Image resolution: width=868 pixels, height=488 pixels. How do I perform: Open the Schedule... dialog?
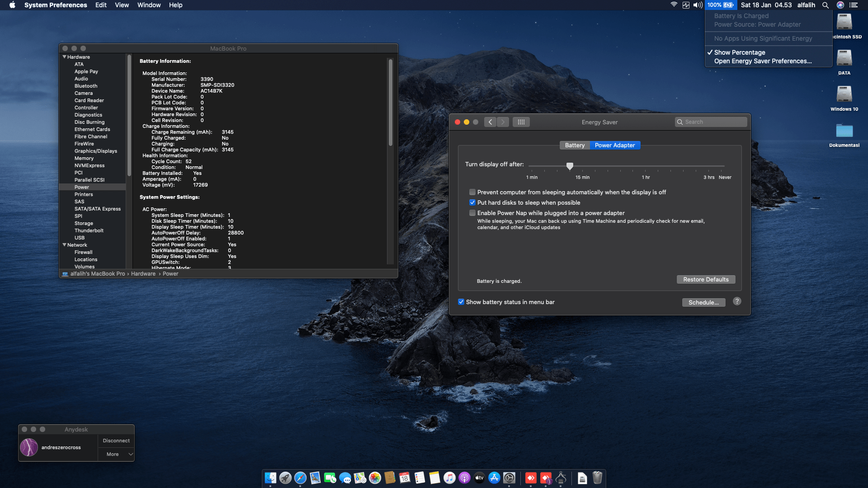coord(703,302)
